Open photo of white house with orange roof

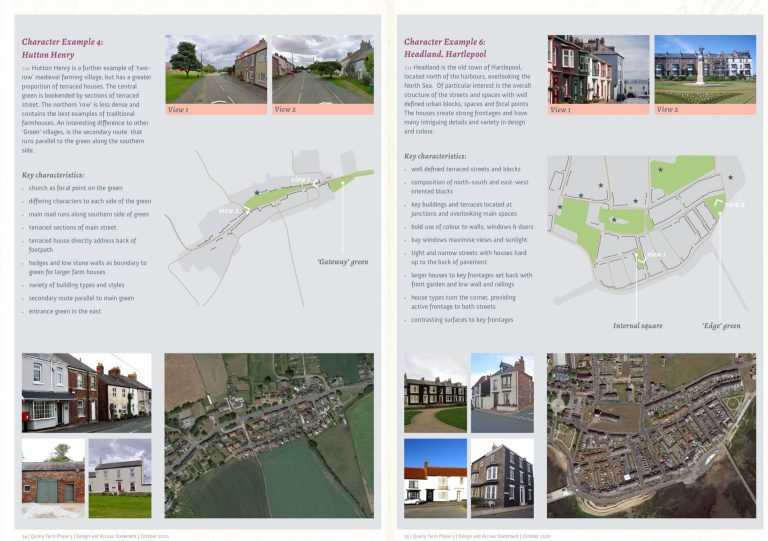pyautogui.click(x=435, y=478)
